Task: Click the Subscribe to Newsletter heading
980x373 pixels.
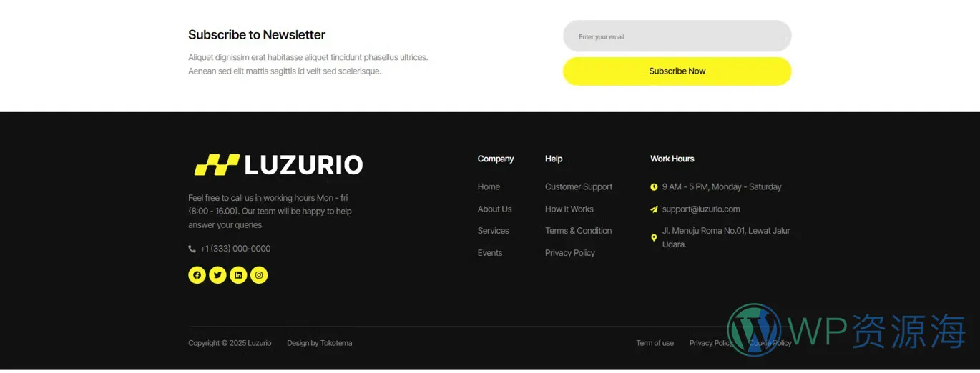Action: pyautogui.click(x=257, y=34)
